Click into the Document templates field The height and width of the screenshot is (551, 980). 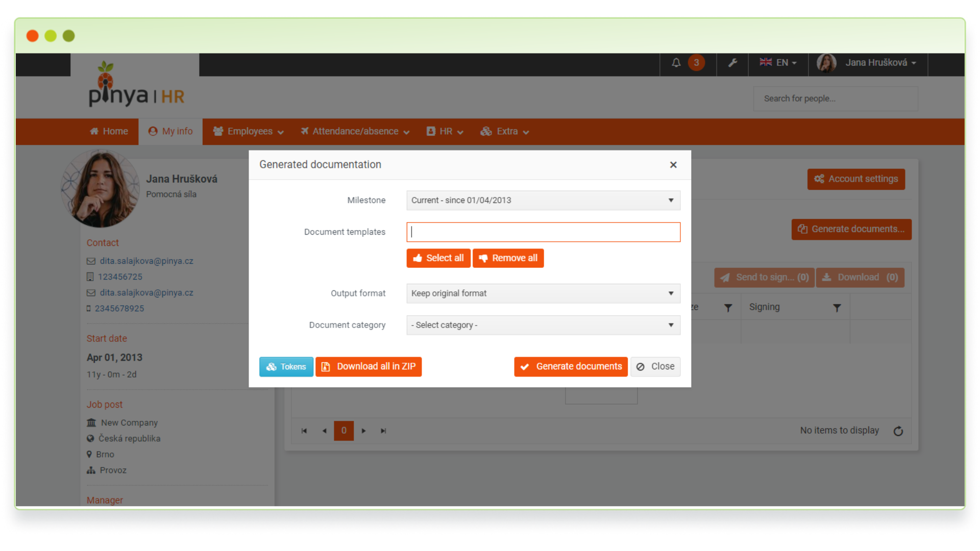[543, 232]
